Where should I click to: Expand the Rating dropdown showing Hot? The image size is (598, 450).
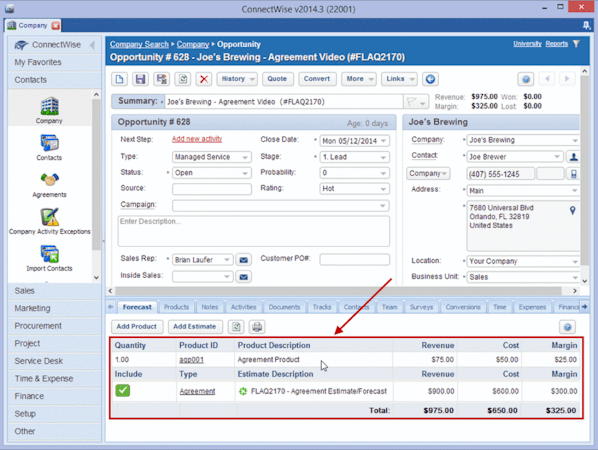pyautogui.click(x=354, y=189)
